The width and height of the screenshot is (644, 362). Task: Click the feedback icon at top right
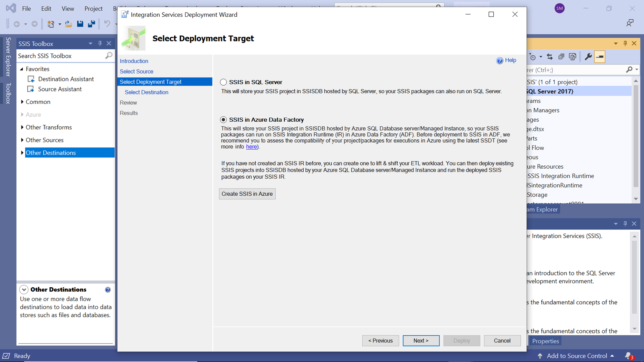[630, 23]
